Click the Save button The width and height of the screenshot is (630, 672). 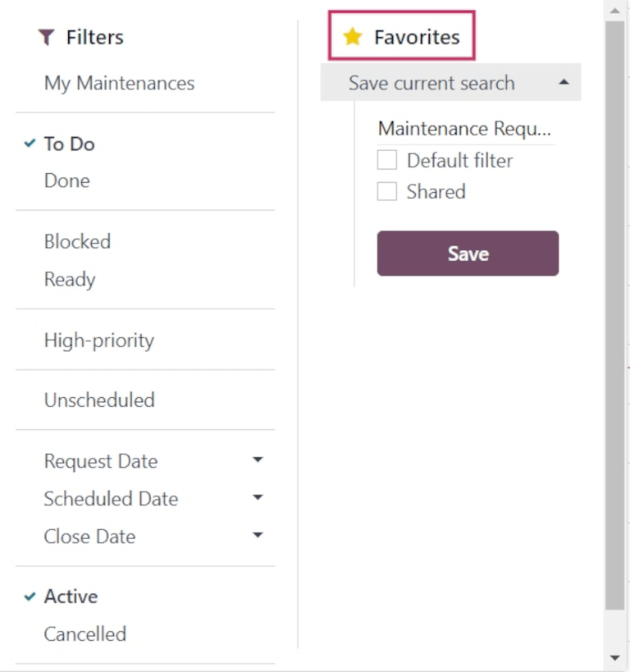(x=467, y=253)
